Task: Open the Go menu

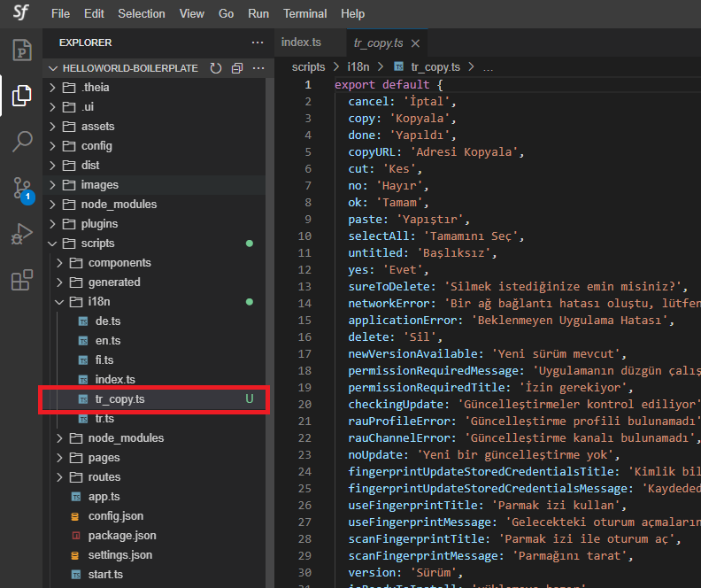Action: (x=226, y=14)
